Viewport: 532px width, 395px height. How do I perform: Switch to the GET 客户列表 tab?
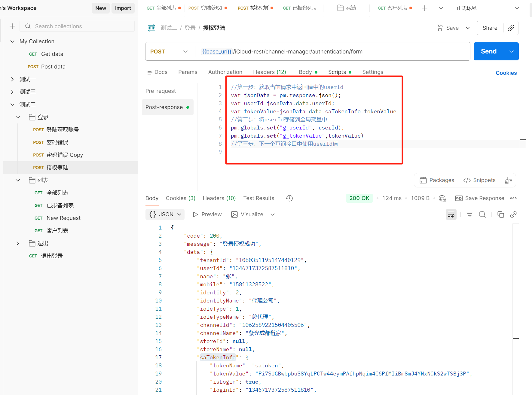[x=394, y=8]
